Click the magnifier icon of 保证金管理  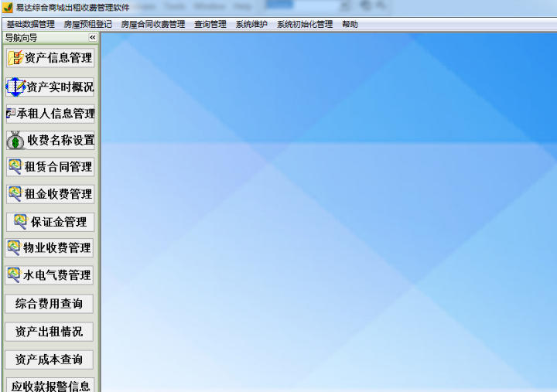click(20, 222)
